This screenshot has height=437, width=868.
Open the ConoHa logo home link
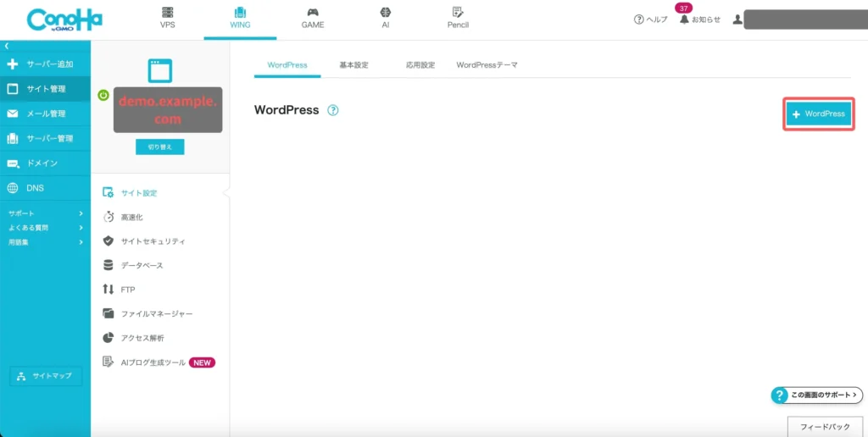click(x=64, y=20)
